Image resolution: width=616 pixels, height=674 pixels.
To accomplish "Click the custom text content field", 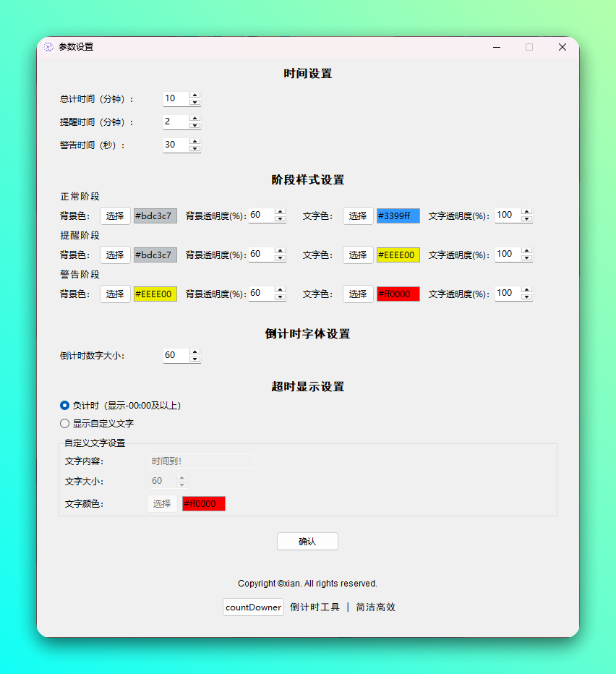I will click(x=202, y=461).
